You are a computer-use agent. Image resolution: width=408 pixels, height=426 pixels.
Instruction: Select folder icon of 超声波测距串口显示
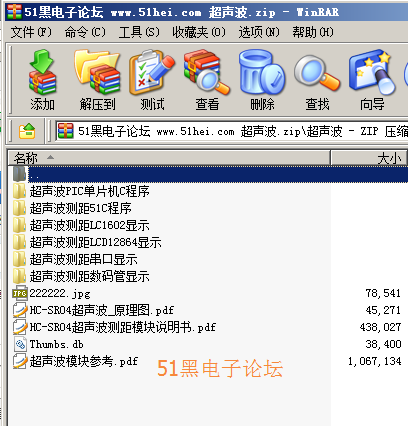(20, 259)
